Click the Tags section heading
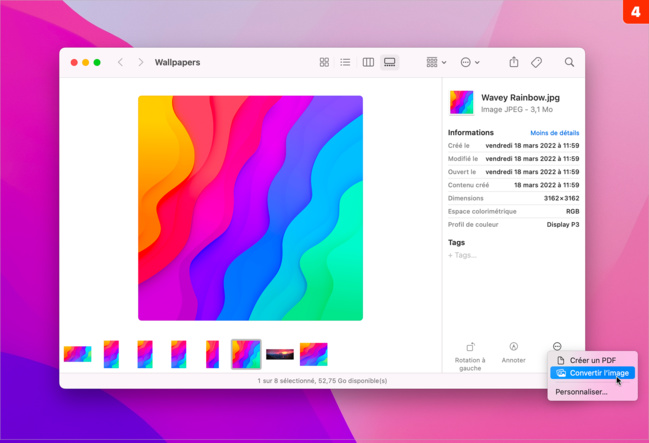This screenshot has width=649, height=443. point(456,242)
